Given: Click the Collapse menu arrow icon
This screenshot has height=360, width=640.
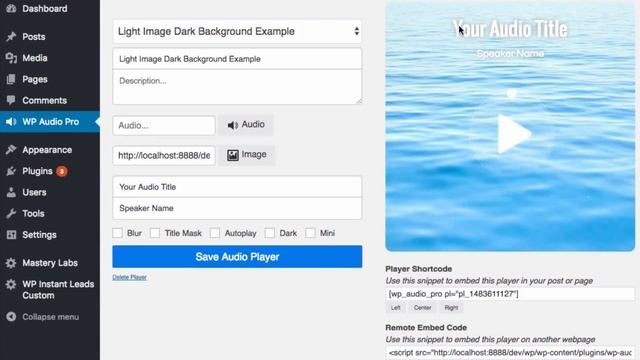Looking at the screenshot, I should (x=11, y=317).
